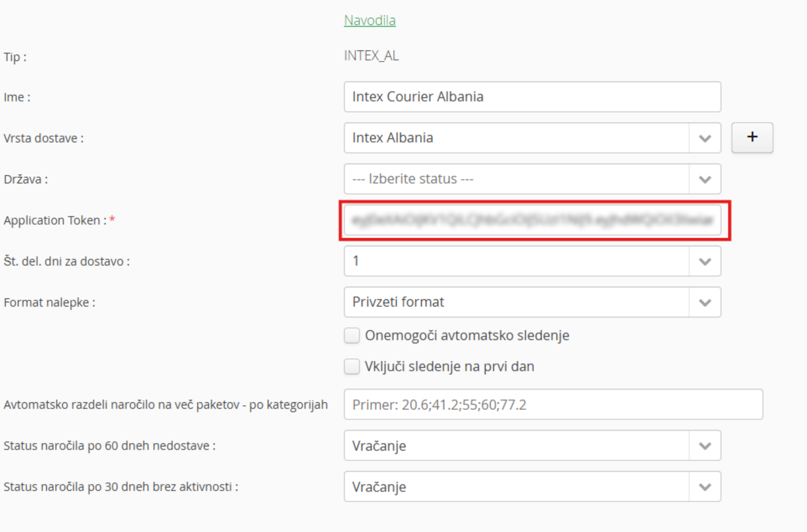The image size is (807, 532).
Task: Click the INTEX_AL type value text
Action: (x=372, y=56)
